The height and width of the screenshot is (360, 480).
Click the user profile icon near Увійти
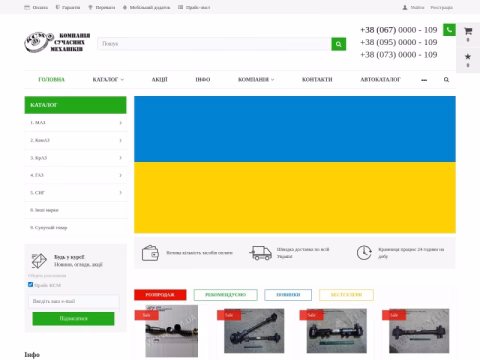coord(405,7)
